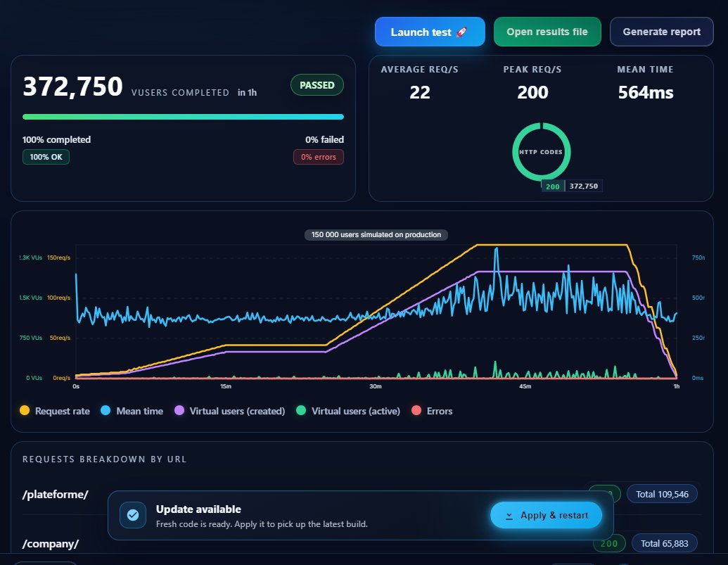This screenshot has width=728, height=565.
Task: Click the /company/ URL row
Action: click(362, 543)
